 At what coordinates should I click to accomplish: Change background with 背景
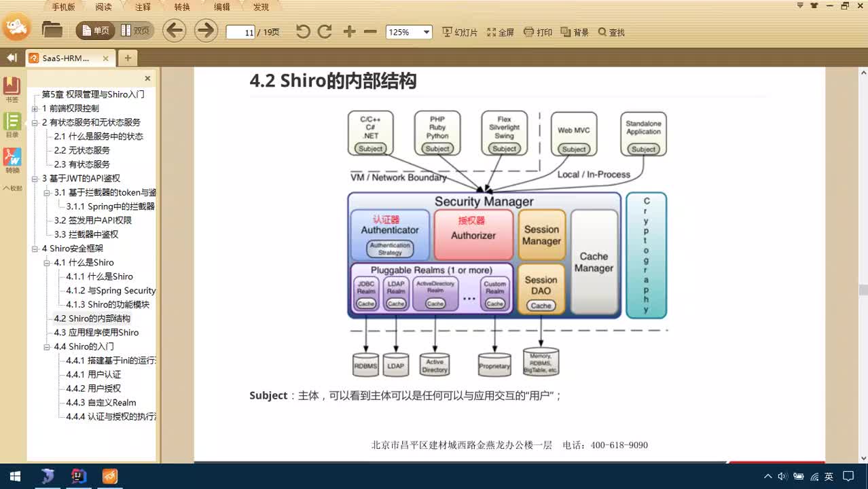(x=575, y=32)
